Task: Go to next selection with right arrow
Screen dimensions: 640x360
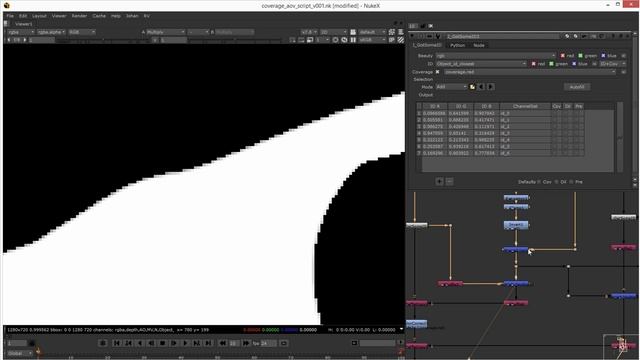Action: [490, 87]
